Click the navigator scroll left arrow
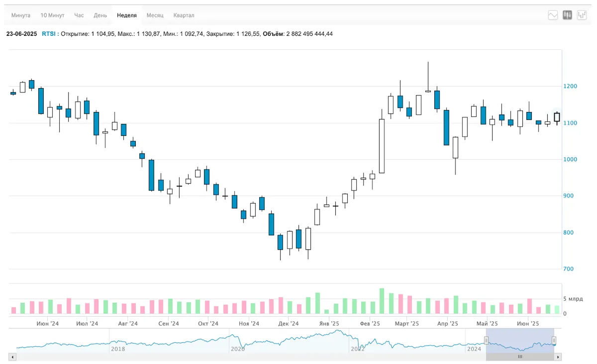 pyautogui.click(x=13, y=357)
